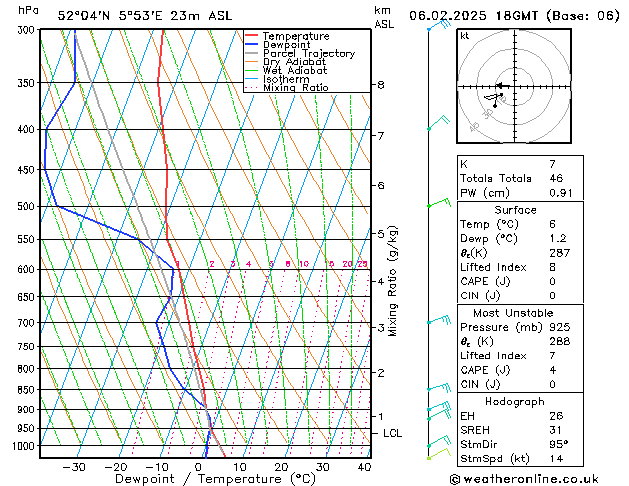Click the Mixing Ratio legend entry
This screenshot has width=629, height=486.
point(286,87)
